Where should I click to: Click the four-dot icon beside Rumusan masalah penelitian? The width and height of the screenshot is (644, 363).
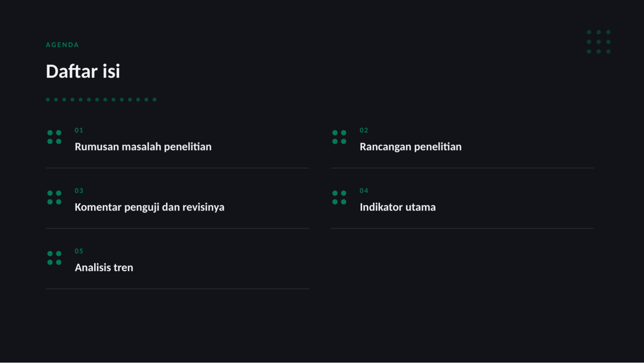click(54, 137)
